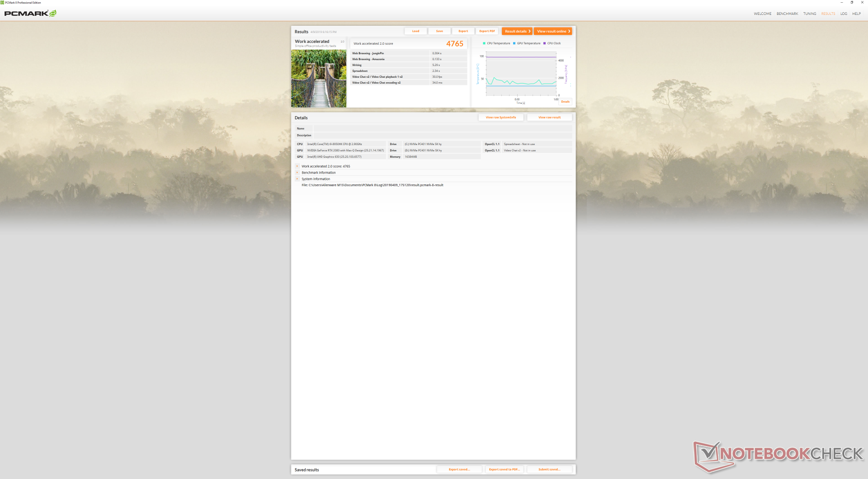Open the chart Details button
The width and height of the screenshot is (868, 479).
(566, 102)
